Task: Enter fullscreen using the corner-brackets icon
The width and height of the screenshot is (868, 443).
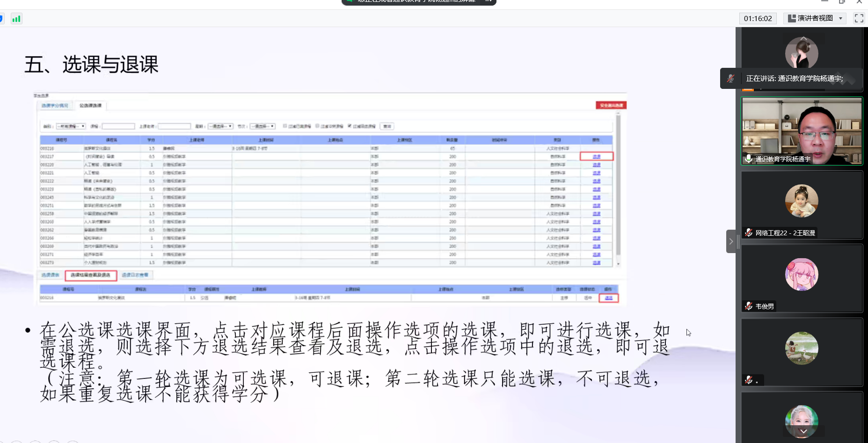Action: tap(859, 18)
